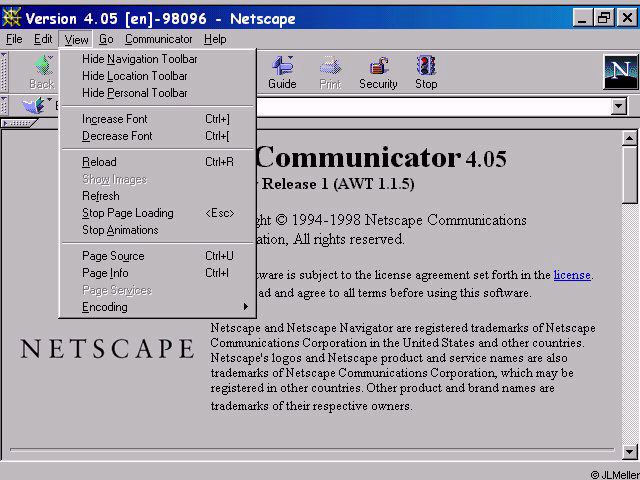Click the Back toolbar icon

tap(42, 73)
